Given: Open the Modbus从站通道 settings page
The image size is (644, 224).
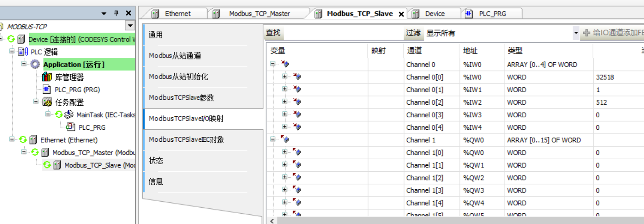Looking at the screenshot, I should click(175, 56).
